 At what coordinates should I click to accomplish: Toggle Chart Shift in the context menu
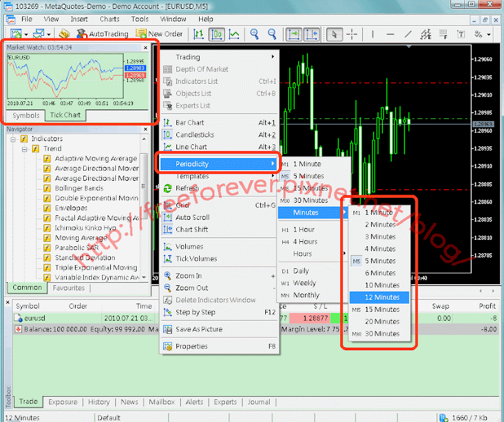[219, 229]
